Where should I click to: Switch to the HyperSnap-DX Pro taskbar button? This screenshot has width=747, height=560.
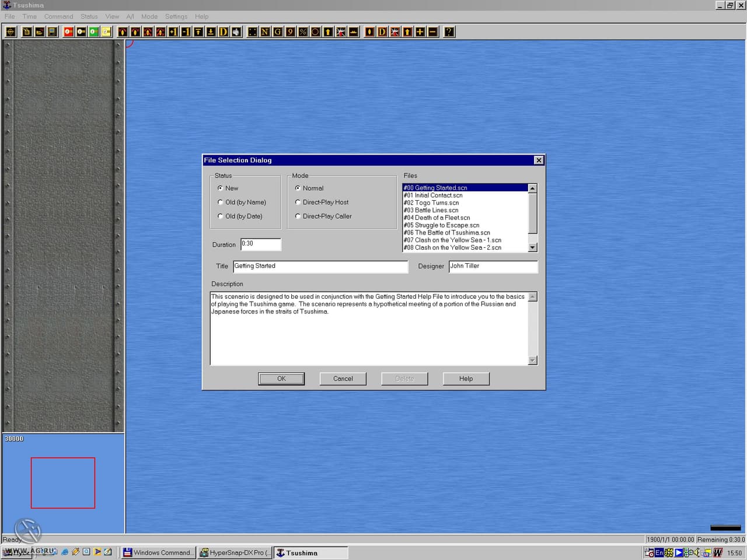point(235,552)
